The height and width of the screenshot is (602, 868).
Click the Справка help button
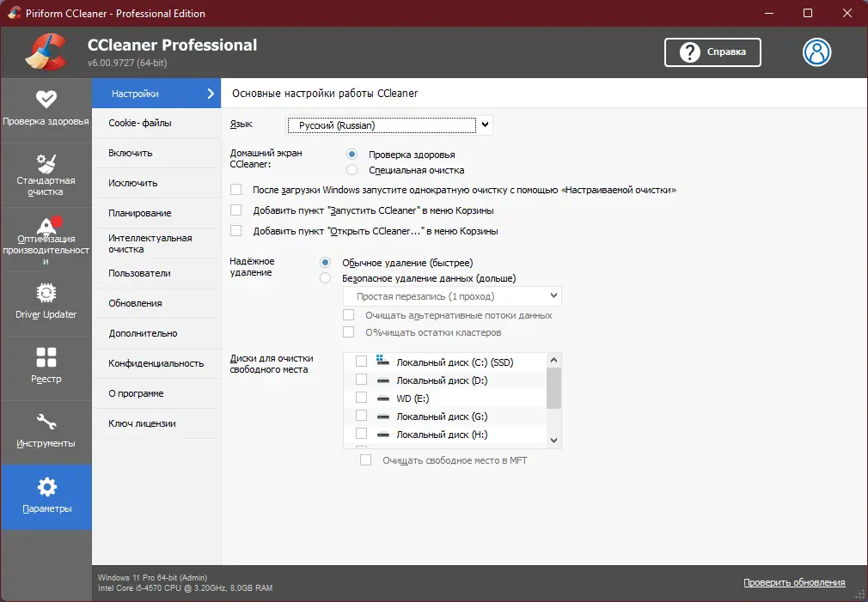[x=712, y=52]
